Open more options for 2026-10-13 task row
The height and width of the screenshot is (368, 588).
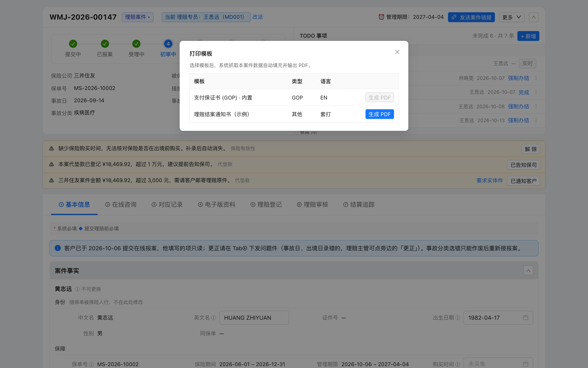pos(536,120)
